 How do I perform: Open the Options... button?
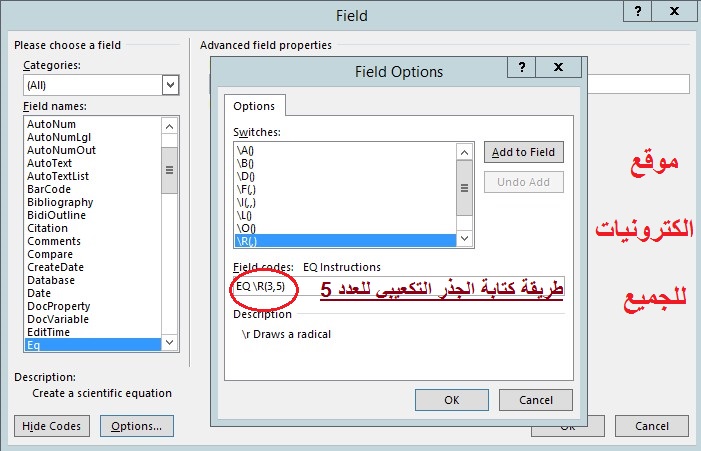137,426
